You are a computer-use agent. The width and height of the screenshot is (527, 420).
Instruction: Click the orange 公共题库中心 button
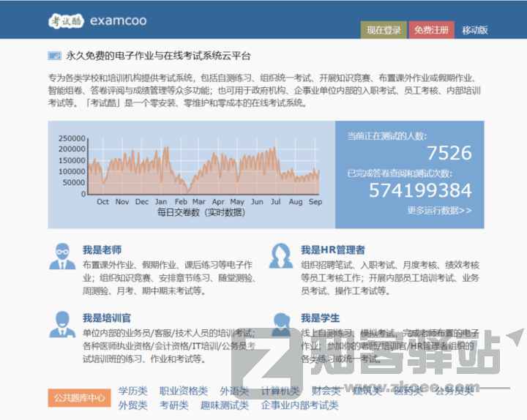[79, 398]
